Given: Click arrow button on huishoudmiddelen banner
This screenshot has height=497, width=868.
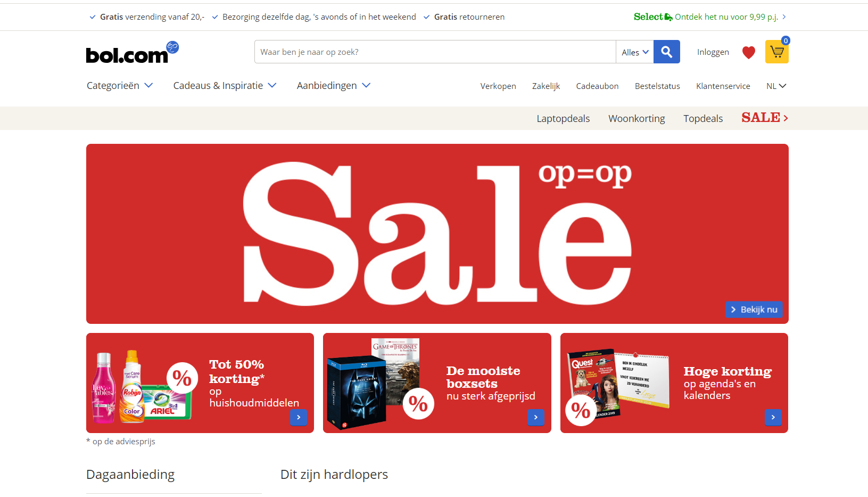Looking at the screenshot, I should point(299,417).
